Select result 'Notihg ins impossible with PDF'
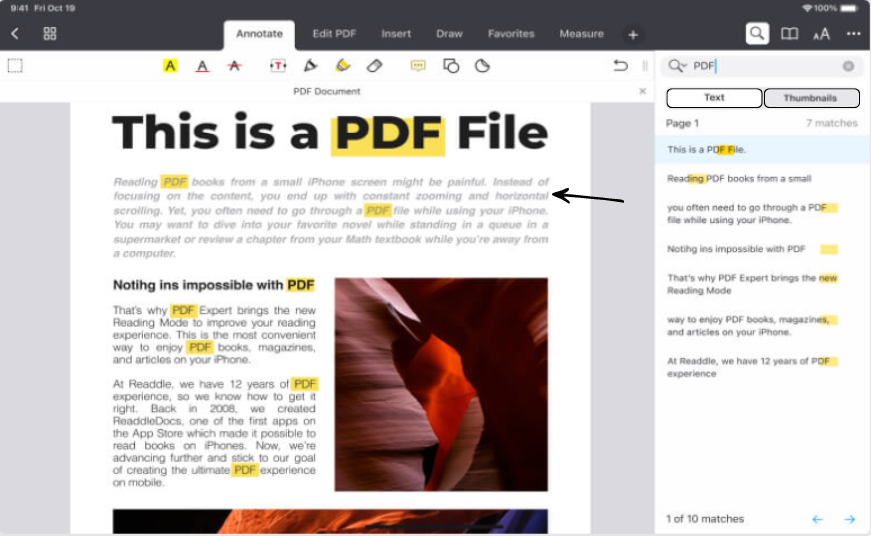871x536 pixels. (762, 249)
